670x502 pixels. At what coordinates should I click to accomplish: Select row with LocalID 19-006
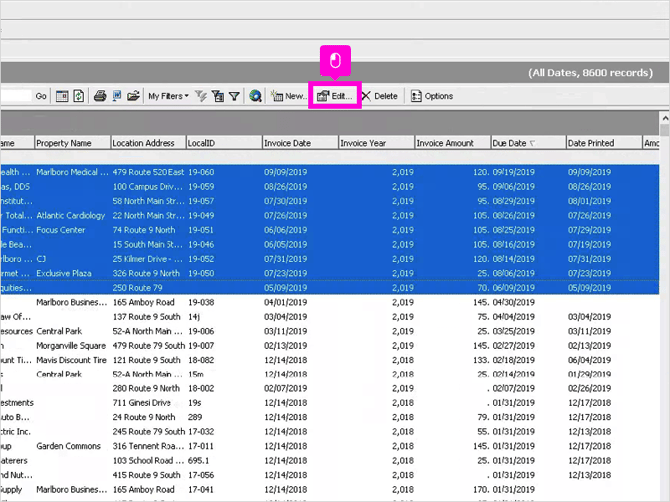(329, 332)
